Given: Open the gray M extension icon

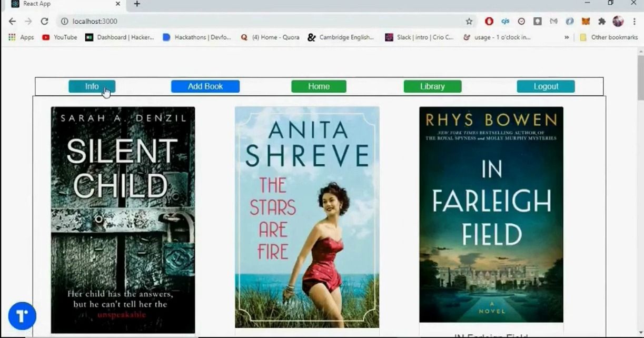Looking at the screenshot, I should [x=553, y=22].
